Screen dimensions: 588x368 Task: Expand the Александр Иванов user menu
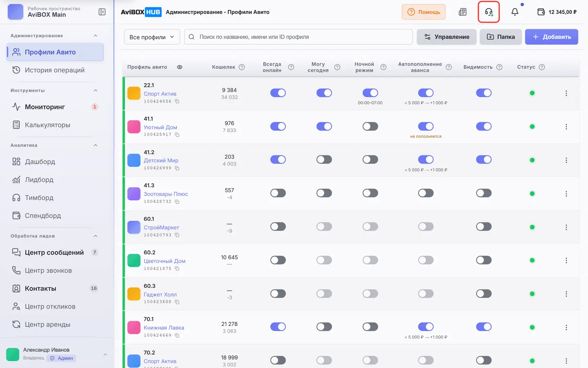(x=105, y=355)
